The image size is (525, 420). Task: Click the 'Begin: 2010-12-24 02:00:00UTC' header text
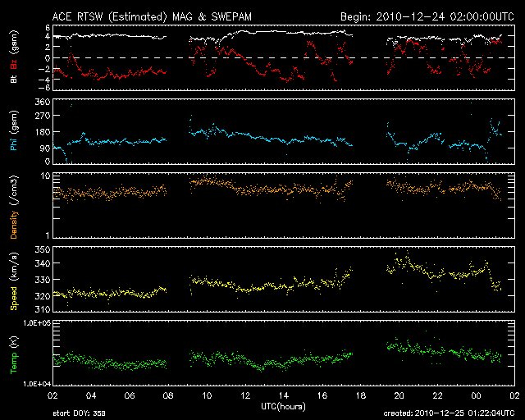coord(427,16)
